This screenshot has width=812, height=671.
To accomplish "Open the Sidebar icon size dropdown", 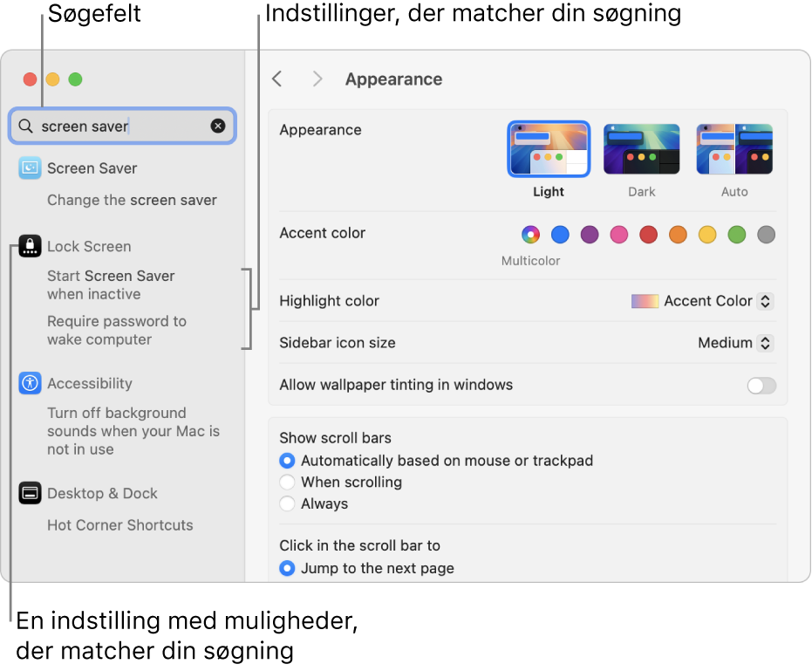I will 736,343.
